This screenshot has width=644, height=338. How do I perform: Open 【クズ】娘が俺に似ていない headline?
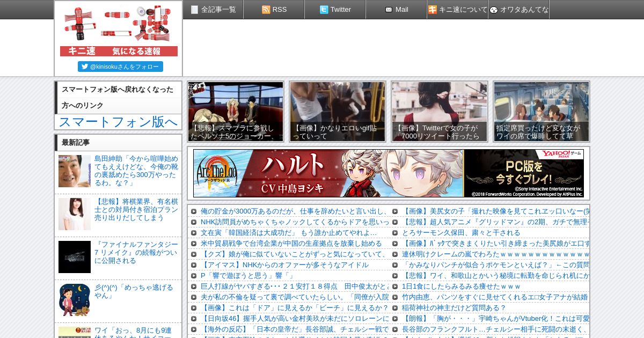[x=295, y=254]
